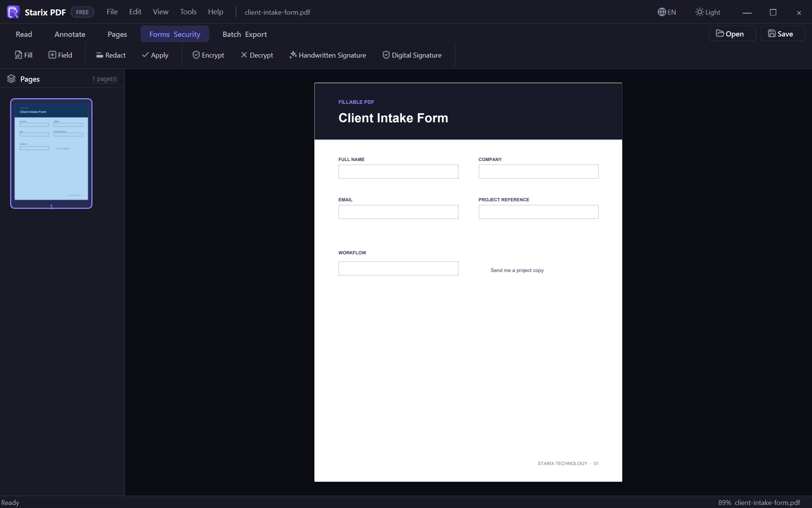Click into the Full Name field
Screen dimensions: 812x508
tap(398, 172)
